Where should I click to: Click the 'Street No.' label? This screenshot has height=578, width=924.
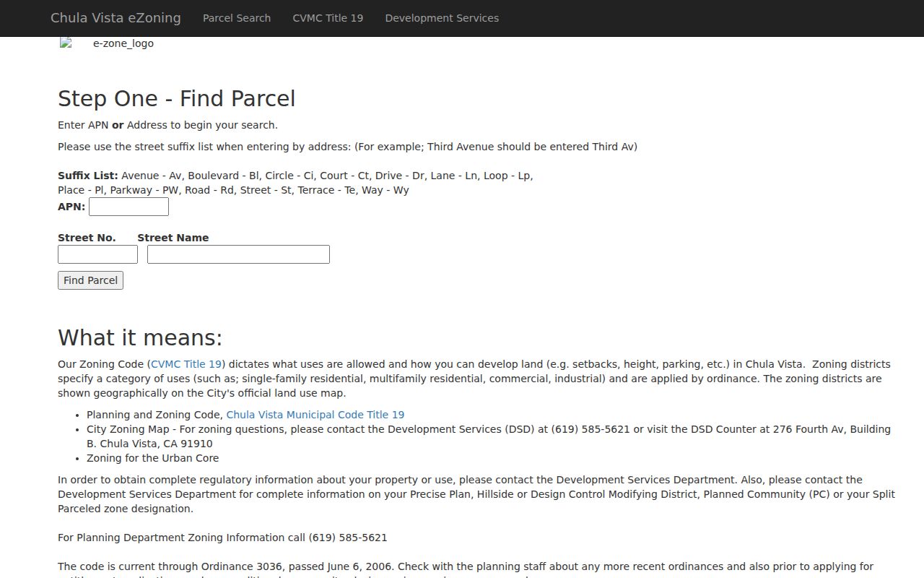pyautogui.click(x=87, y=238)
